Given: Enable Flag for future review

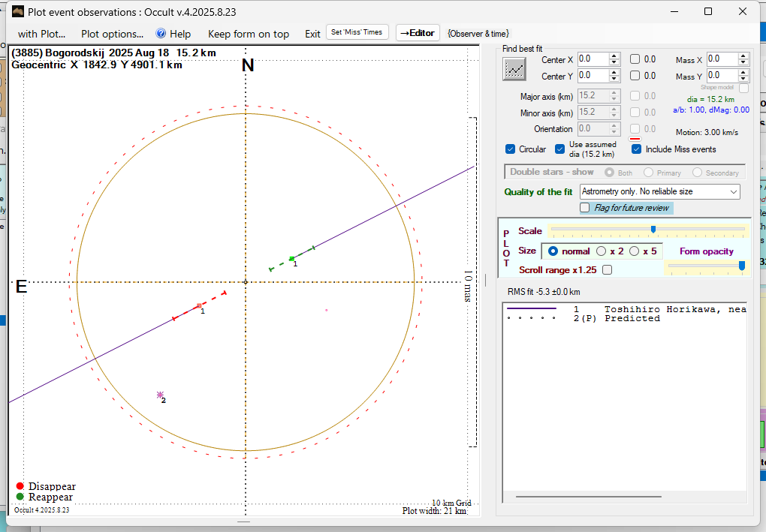Looking at the screenshot, I should click(585, 208).
